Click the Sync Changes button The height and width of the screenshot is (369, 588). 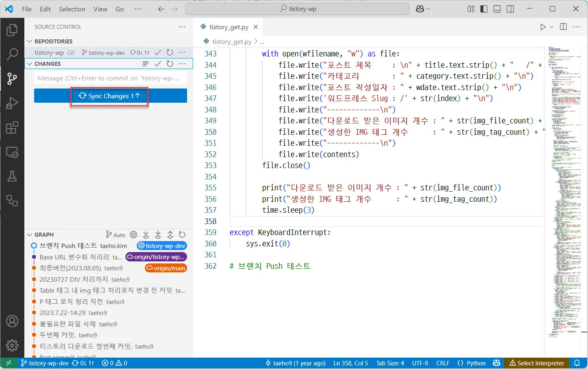coord(109,96)
